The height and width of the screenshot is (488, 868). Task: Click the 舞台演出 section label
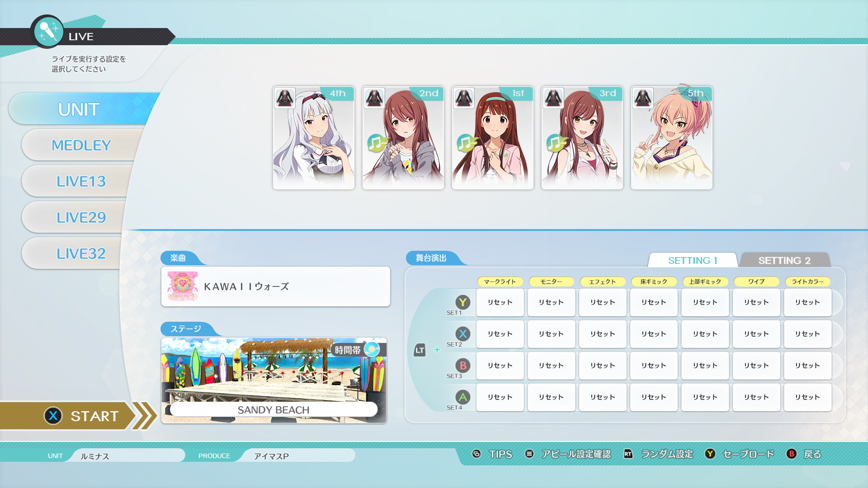[x=431, y=258]
